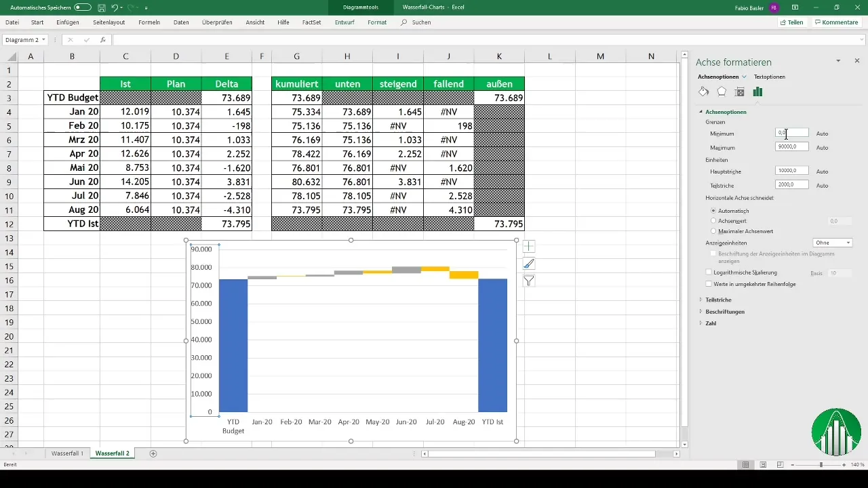Switch to the Format chart tools tab

coord(377,22)
